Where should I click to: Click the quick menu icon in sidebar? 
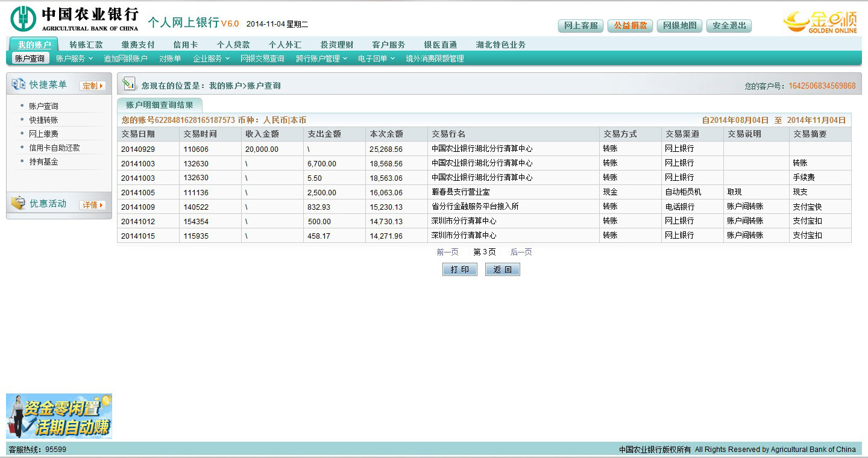[18, 85]
